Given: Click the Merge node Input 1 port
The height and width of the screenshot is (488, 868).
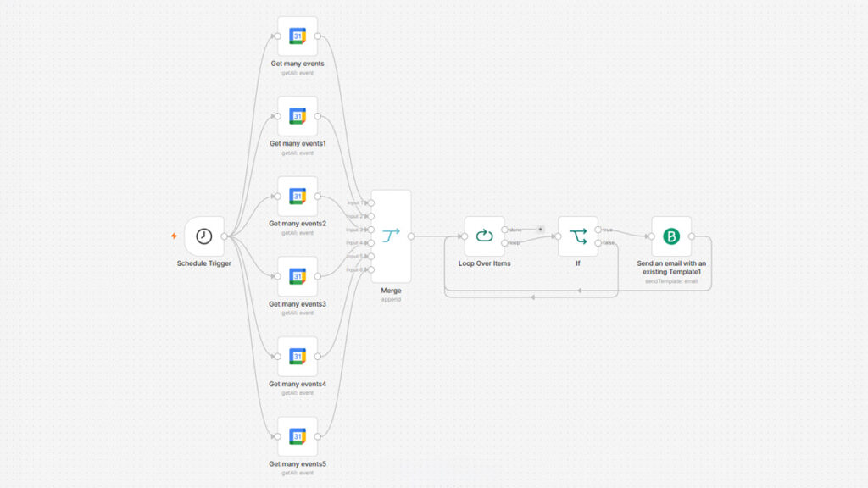Looking at the screenshot, I should (371, 203).
